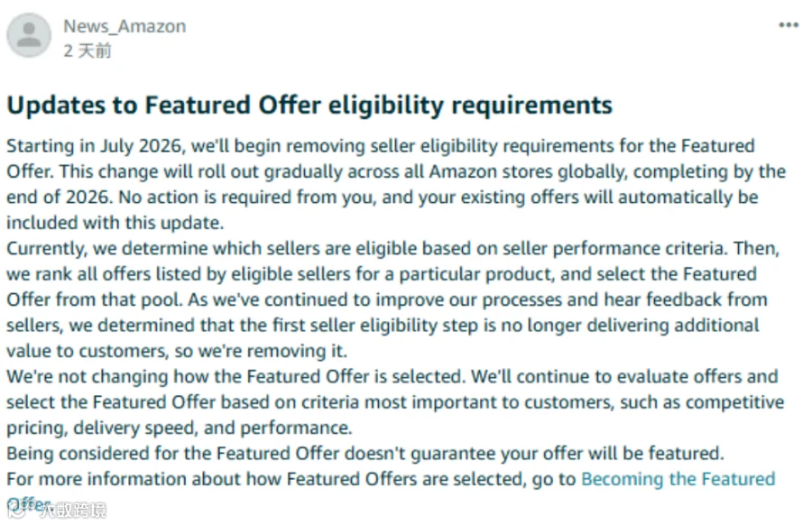Click the text 'pricing, delivery speed, and performance.'

coord(180,428)
